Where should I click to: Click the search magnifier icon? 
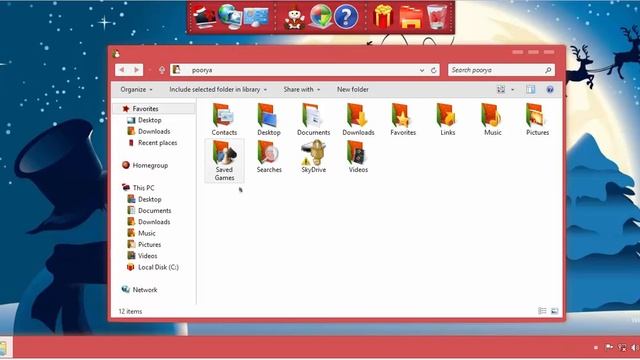(x=548, y=70)
